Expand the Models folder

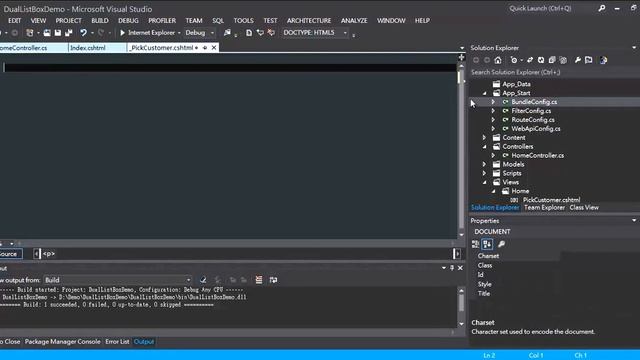(x=484, y=164)
